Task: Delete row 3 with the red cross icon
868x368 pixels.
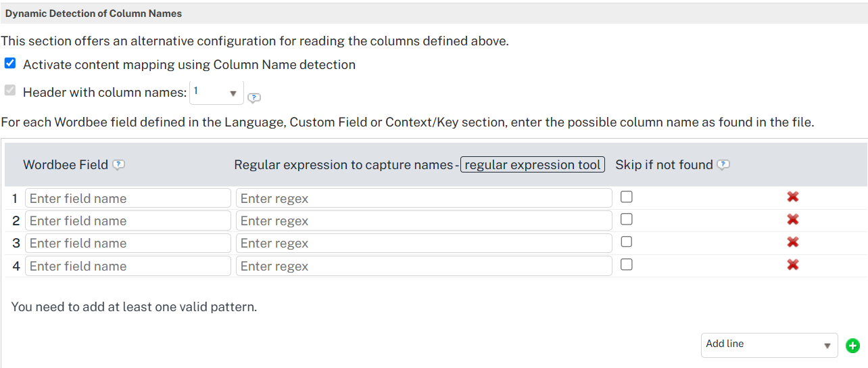Action: coord(793,241)
